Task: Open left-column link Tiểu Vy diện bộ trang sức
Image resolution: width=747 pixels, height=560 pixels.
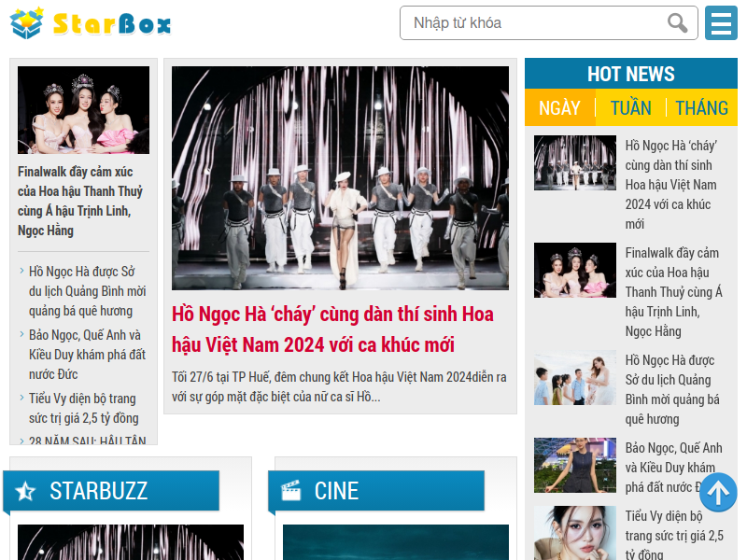Action: [x=84, y=408]
